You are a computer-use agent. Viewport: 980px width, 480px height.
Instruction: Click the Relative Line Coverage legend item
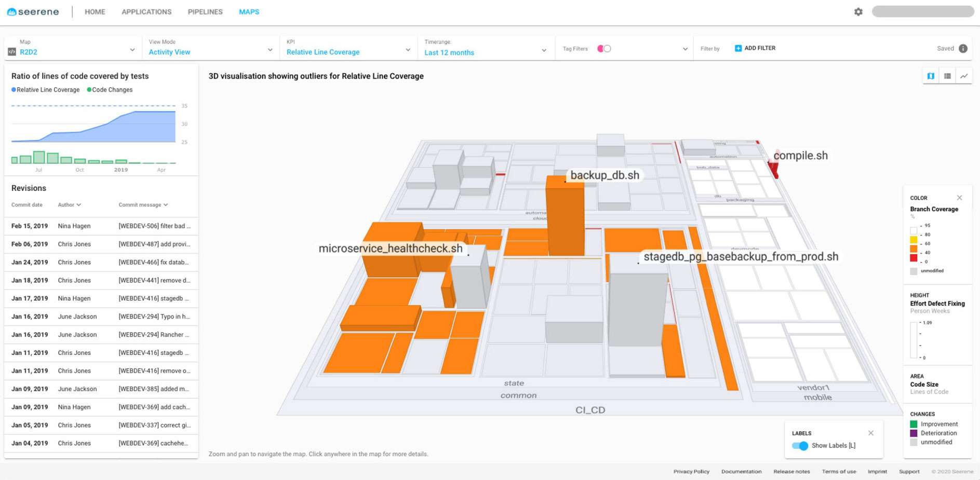click(x=46, y=90)
